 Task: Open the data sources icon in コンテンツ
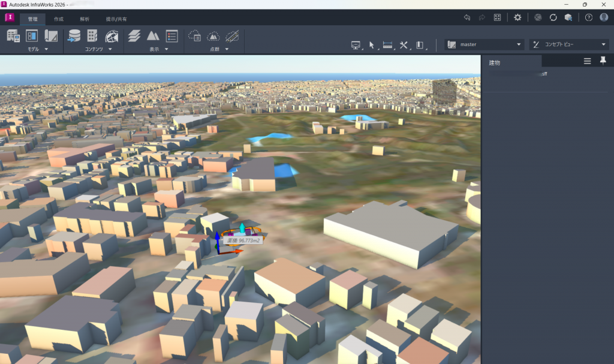click(74, 36)
